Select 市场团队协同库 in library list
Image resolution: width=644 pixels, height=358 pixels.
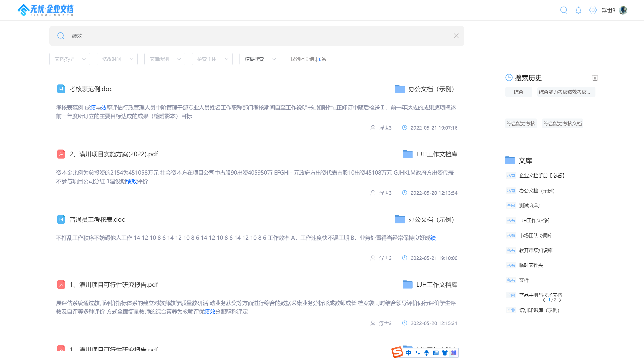(536, 235)
